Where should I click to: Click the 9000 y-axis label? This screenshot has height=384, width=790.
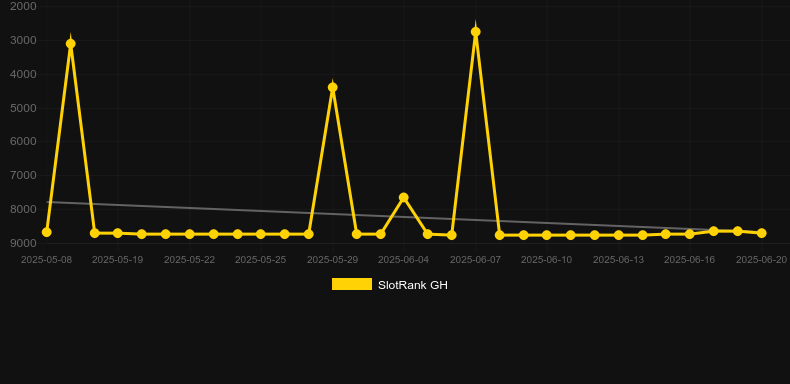[23, 243]
